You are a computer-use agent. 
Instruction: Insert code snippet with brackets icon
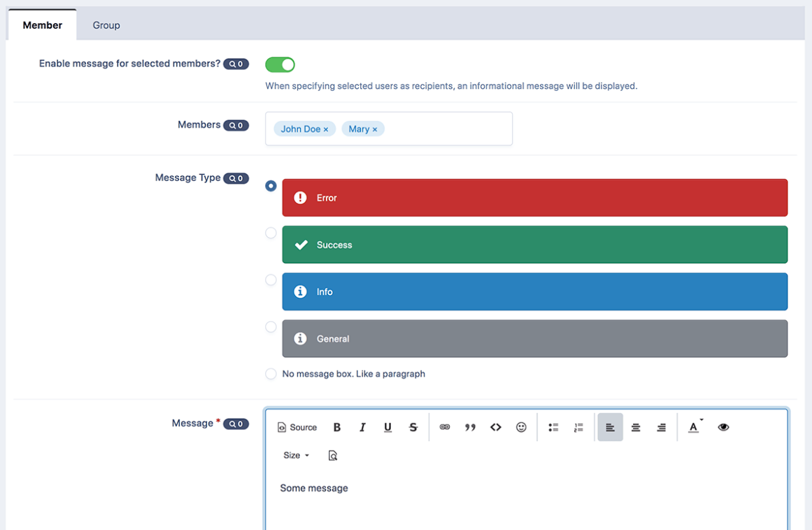click(x=496, y=427)
